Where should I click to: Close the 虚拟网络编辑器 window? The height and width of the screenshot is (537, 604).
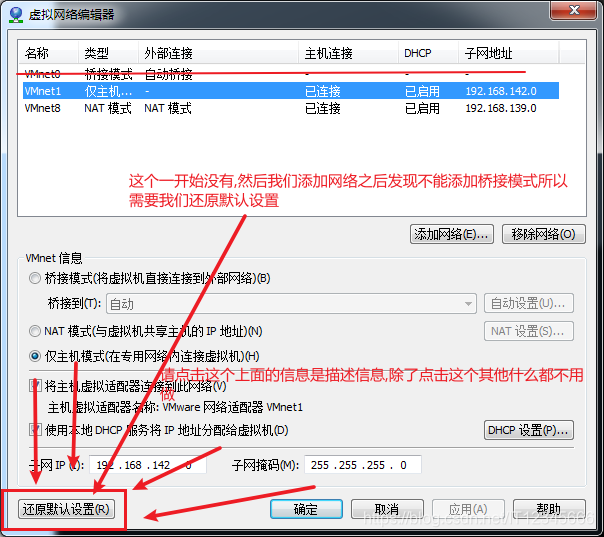[574, 10]
